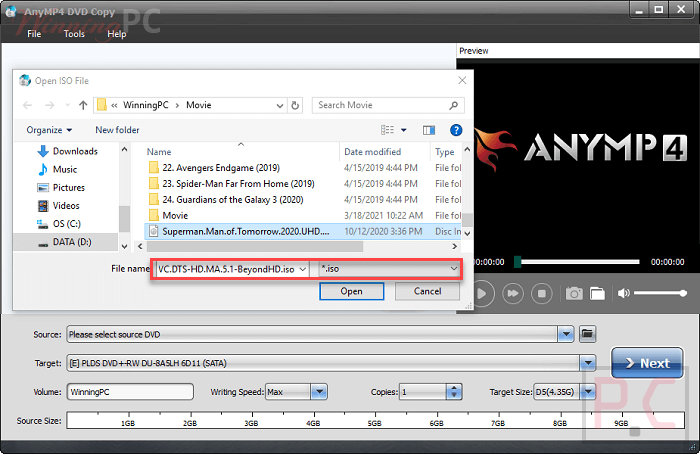Click the preview playback progress bar
700x454 pixels.
(x=579, y=262)
